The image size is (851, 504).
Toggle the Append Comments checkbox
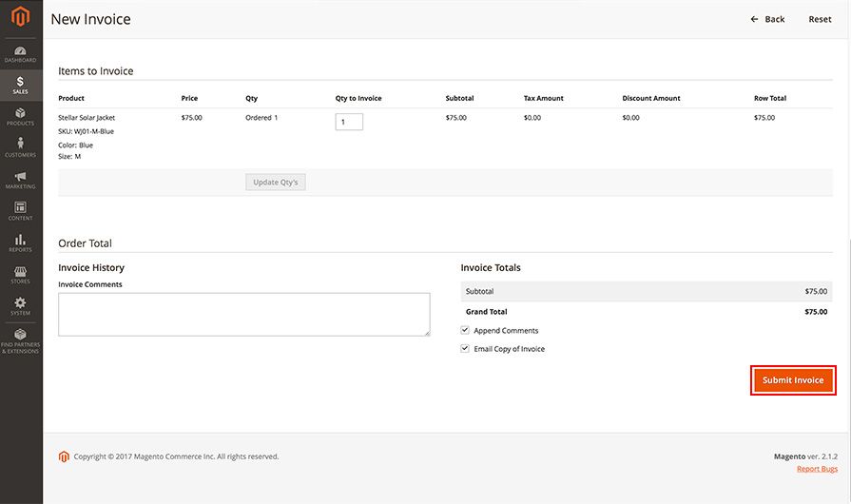click(x=465, y=330)
